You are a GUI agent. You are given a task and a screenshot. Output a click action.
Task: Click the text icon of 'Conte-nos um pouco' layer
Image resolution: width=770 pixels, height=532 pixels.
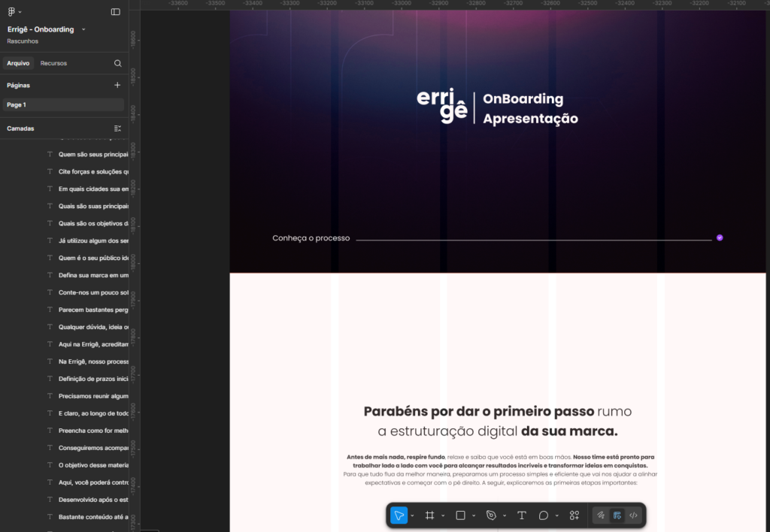50,292
